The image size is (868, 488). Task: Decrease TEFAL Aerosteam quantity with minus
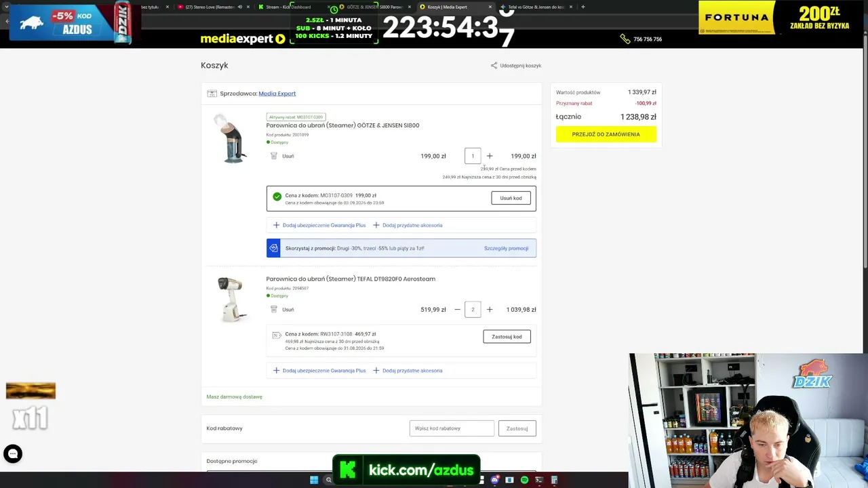[457, 310]
